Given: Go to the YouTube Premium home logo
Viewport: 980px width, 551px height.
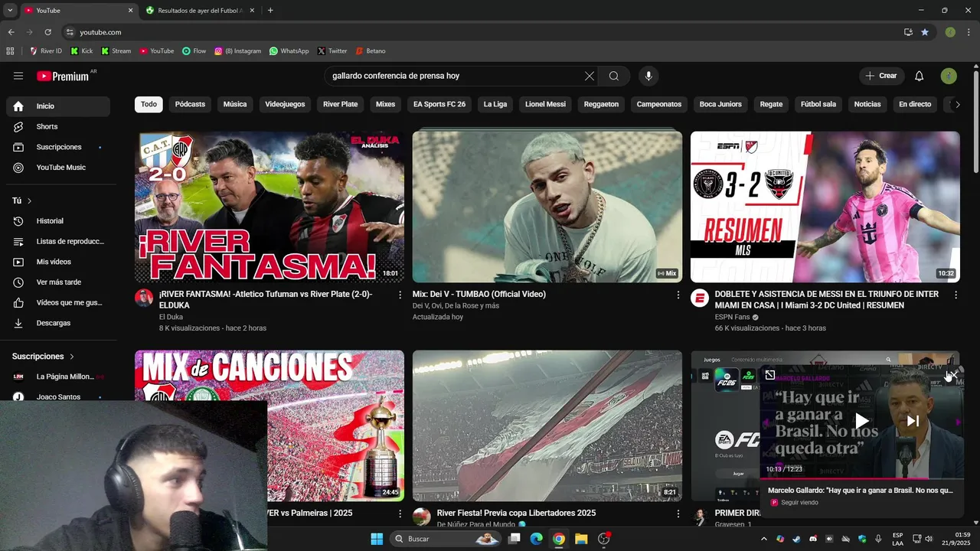Looking at the screenshot, I should coord(64,76).
